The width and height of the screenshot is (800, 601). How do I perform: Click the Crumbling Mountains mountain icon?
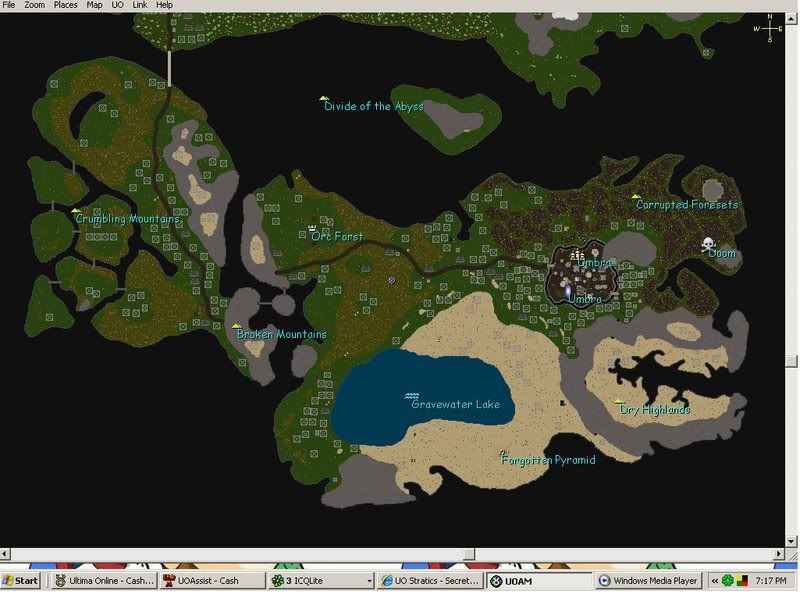tap(76, 210)
